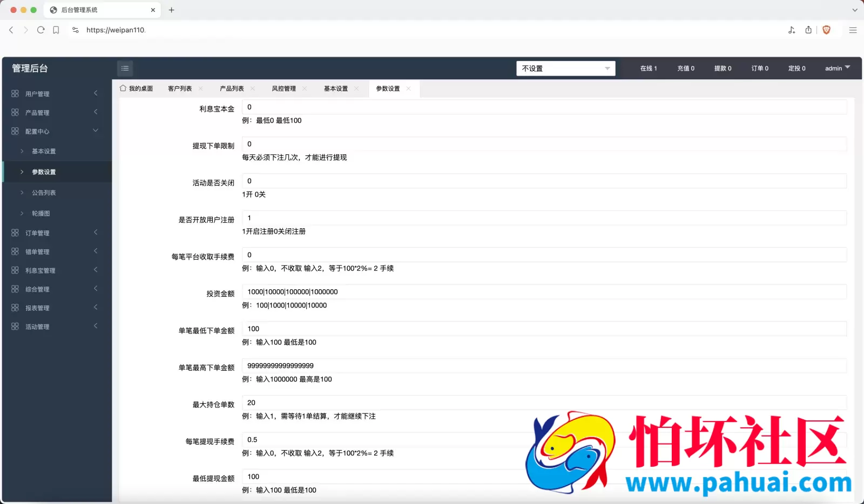Image resolution: width=864 pixels, height=504 pixels.
Task: Expand the 报表管理 menu chevron
Action: [x=96, y=308]
